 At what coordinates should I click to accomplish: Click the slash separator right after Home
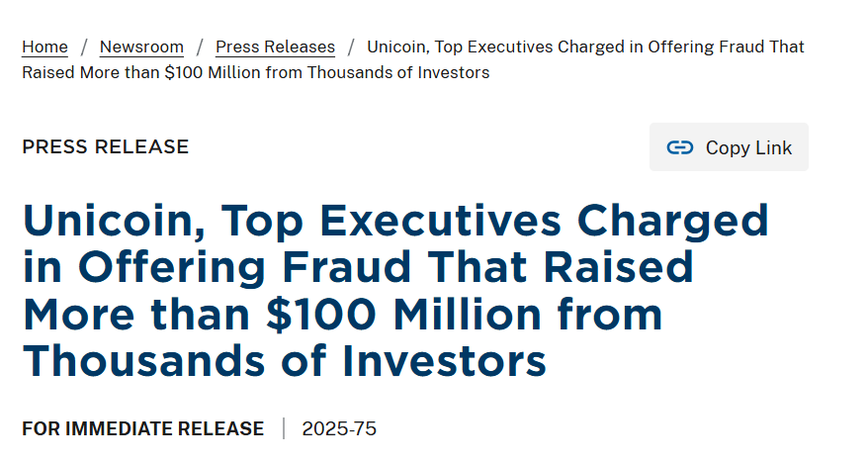(84, 46)
